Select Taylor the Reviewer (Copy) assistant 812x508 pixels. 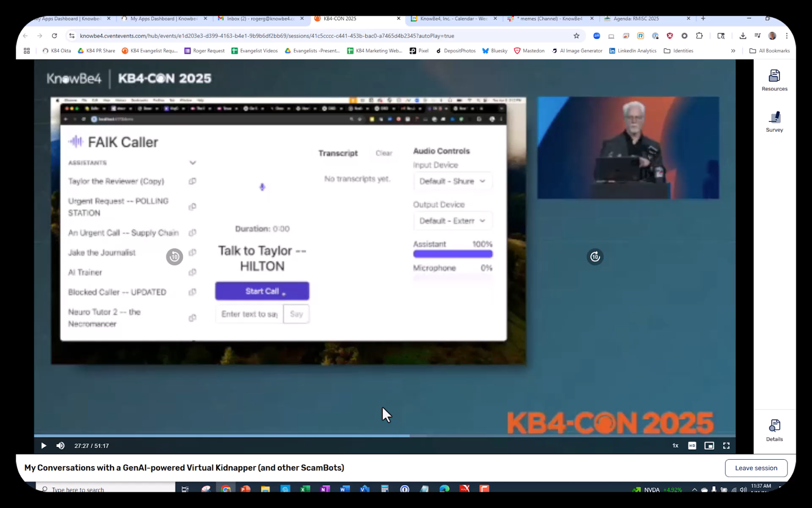(116, 181)
